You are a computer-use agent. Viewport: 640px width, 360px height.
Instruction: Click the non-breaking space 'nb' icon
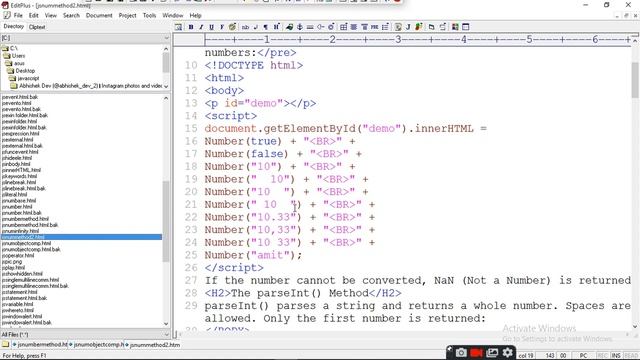click(245, 27)
